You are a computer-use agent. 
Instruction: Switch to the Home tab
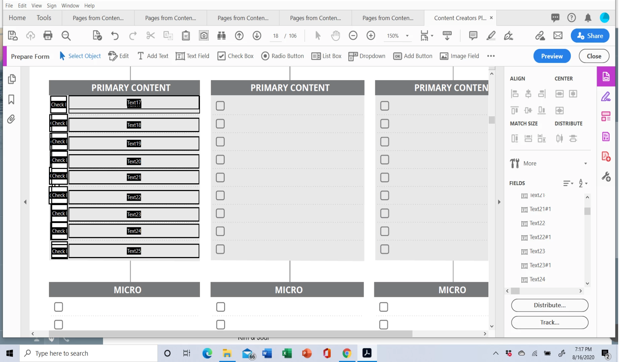click(17, 18)
